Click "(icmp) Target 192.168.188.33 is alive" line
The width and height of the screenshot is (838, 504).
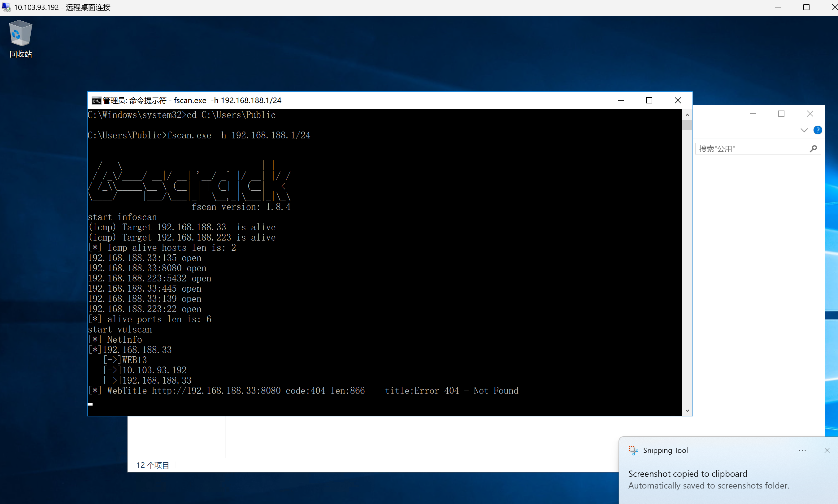tap(182, 227)
